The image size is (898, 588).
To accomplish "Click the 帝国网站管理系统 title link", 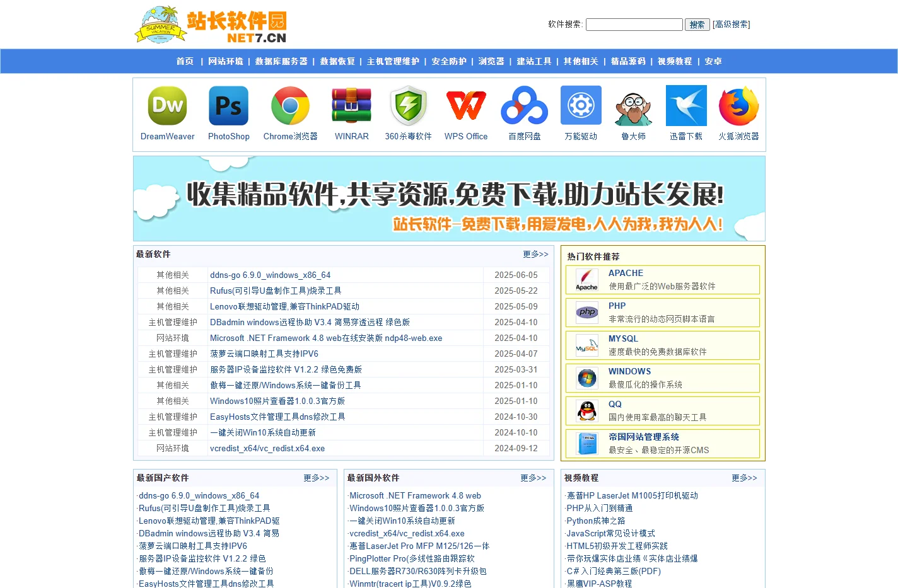I will [x=644, y=437].
